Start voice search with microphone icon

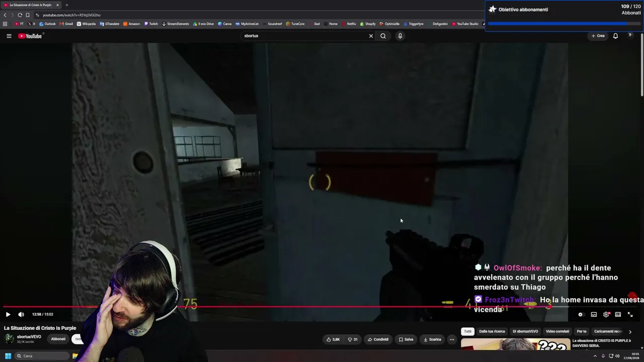coord(400,36)
